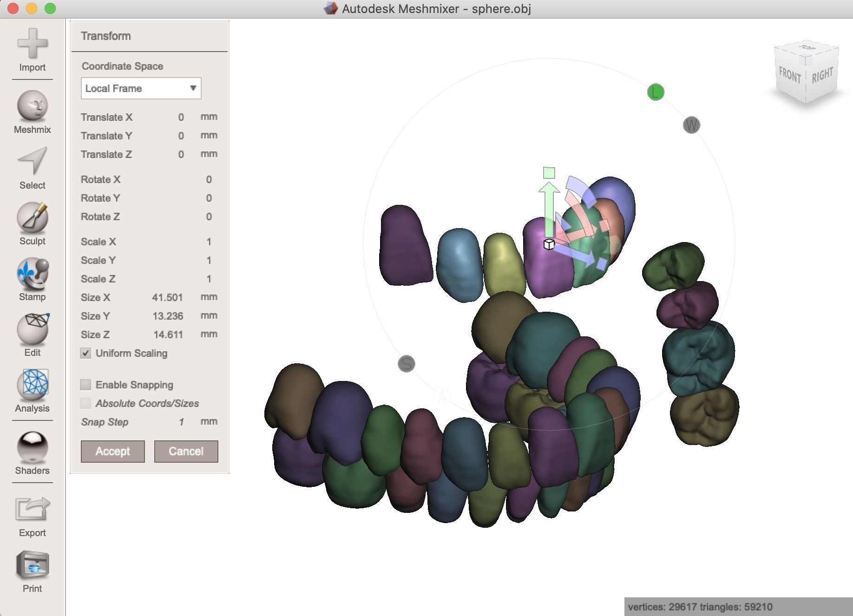Click the Cancel button
The width and height of the screenshot is (853, 616).
coord(186,451)
